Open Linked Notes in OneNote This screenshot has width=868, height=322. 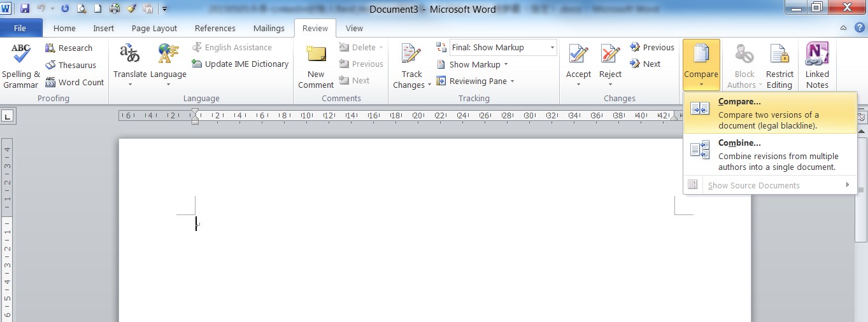(x=817, y=66)
